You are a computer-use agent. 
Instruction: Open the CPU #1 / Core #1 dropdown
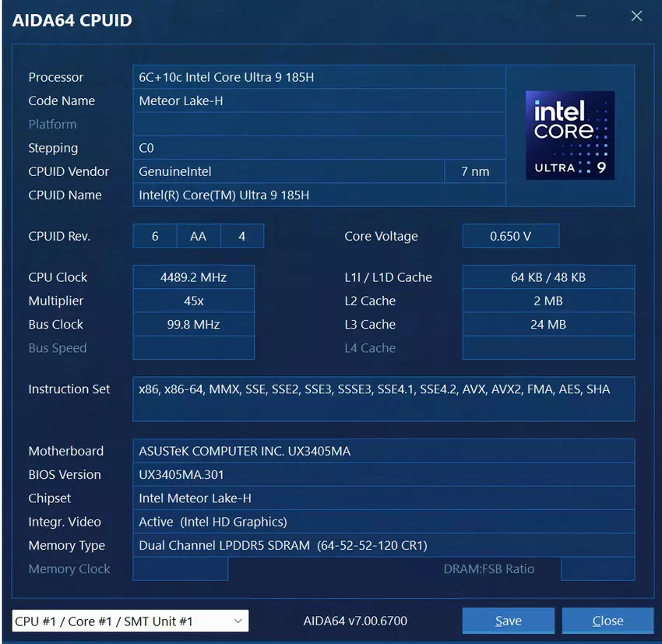tap(130, 621)
